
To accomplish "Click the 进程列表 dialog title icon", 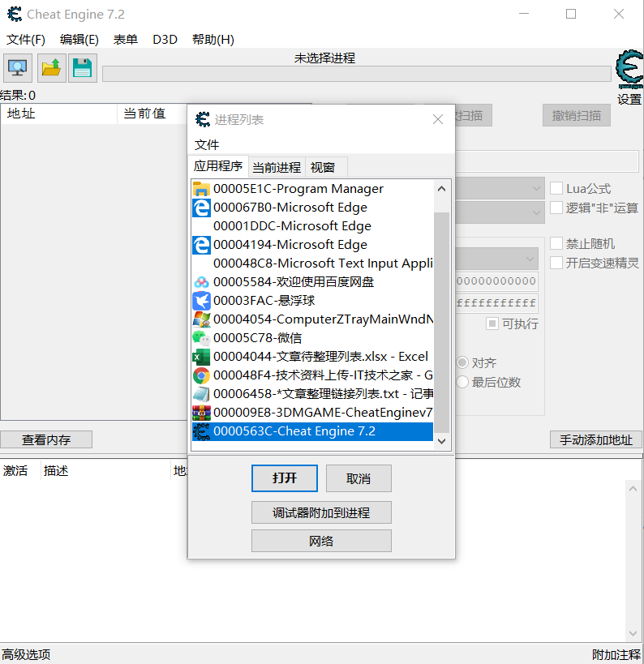I will tap(203, 120).
